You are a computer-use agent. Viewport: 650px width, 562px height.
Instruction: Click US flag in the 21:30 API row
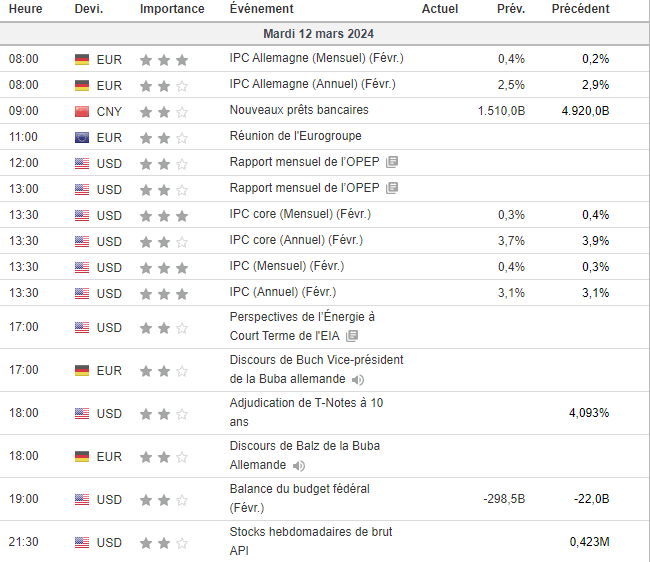[x=82, y=543]
